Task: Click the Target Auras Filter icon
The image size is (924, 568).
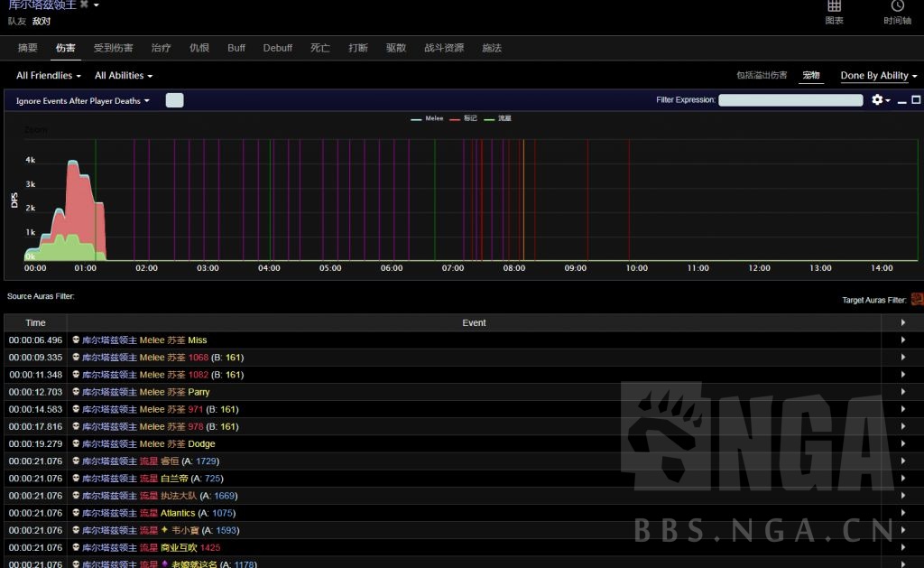Action: pos(917,299)
